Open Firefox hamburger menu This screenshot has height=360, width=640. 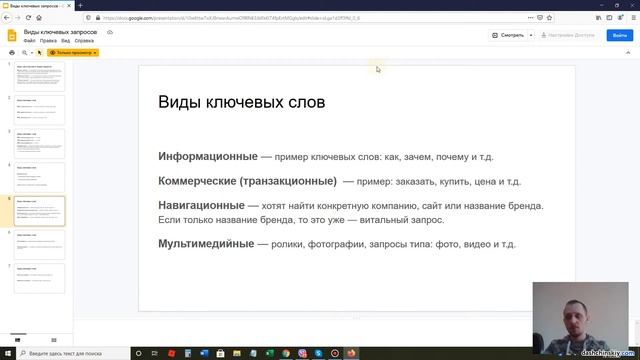pos(633,18)
